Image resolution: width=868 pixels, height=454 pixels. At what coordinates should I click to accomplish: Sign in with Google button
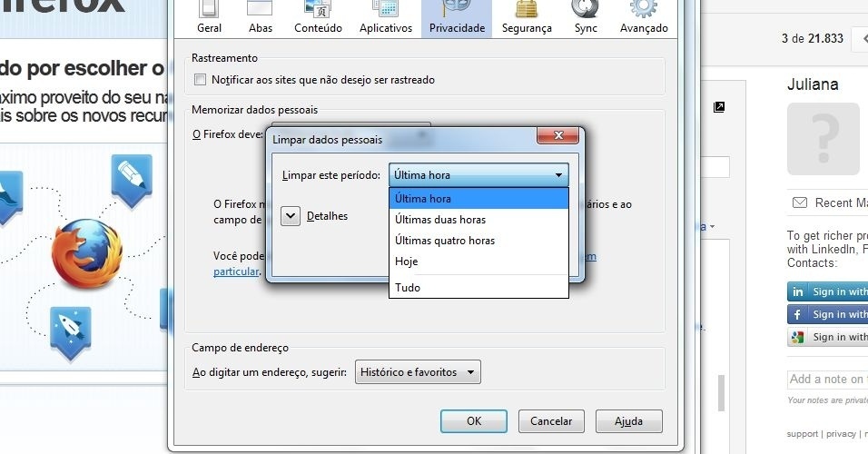click(827, 337)
